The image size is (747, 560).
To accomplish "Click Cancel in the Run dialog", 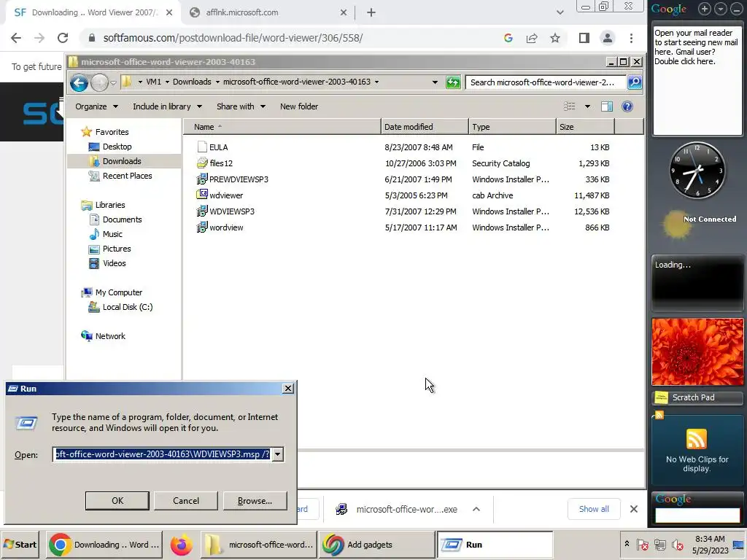I will pos(186,501).
